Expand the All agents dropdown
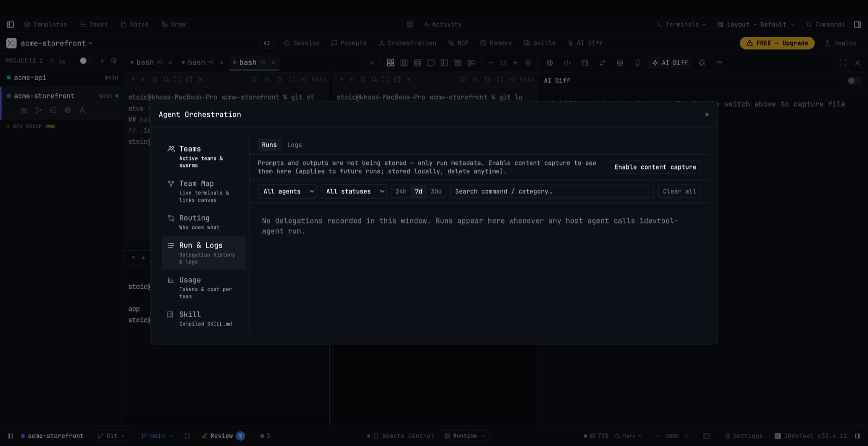868x446 pixels. coord(287,192)
